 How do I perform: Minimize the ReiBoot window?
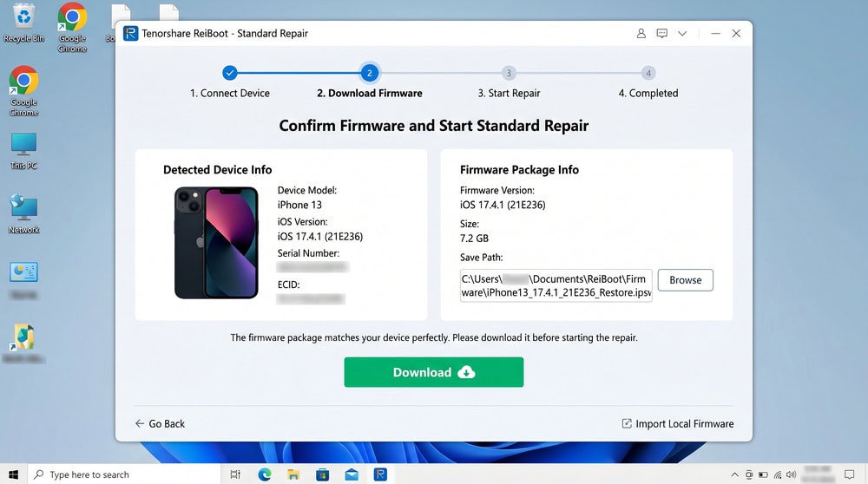[716, 34]
